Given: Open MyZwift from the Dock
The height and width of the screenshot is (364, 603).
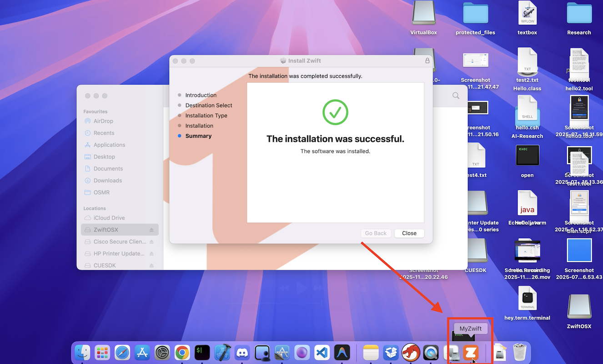Looking at the screenshot, I should 471,353.
